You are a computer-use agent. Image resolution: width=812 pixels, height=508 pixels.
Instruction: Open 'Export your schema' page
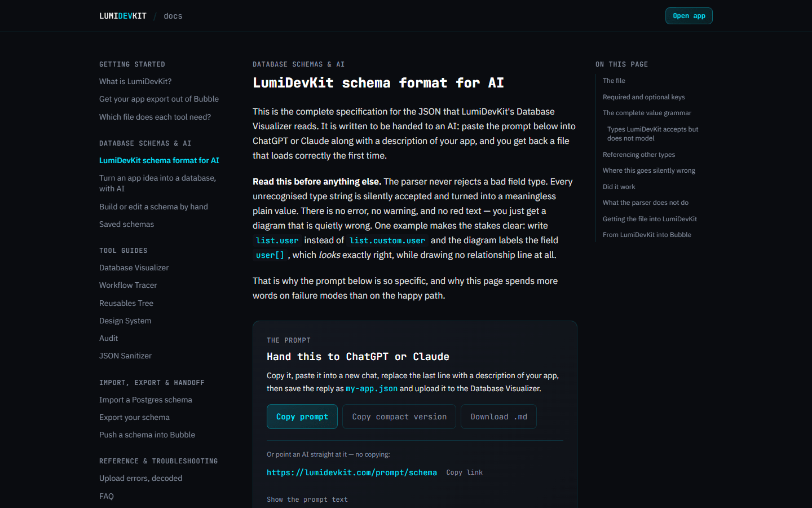pos(134,417)
